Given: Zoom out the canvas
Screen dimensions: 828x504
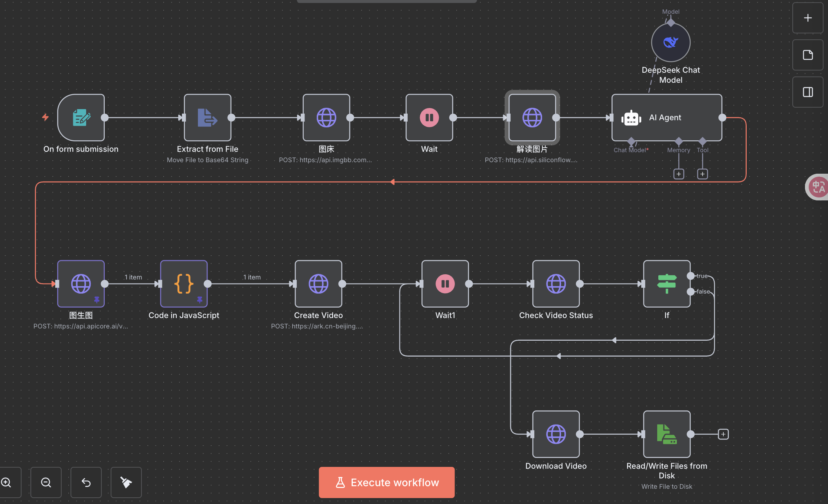Looking at the screenshot, I should coord(46,482).
